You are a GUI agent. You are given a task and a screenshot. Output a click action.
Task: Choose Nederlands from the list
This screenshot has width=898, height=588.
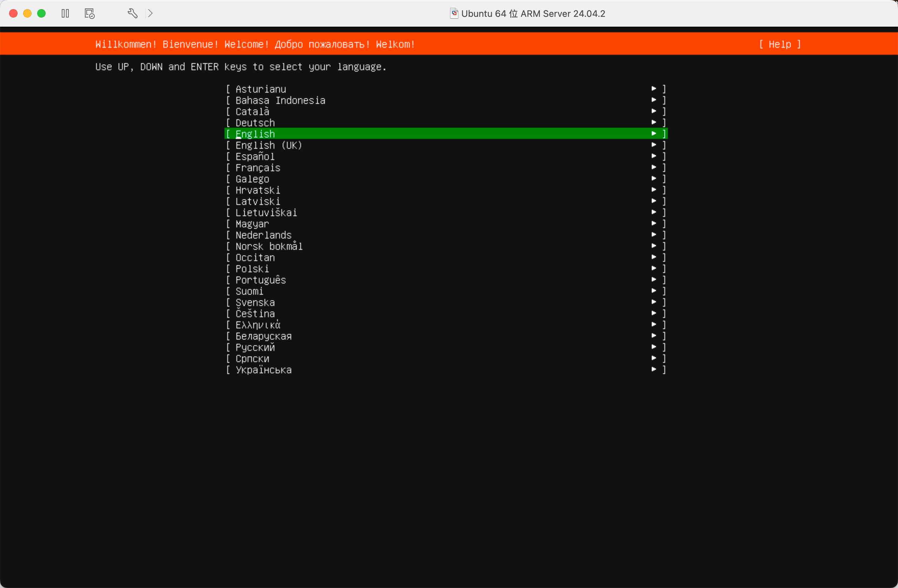coord(446,235)
